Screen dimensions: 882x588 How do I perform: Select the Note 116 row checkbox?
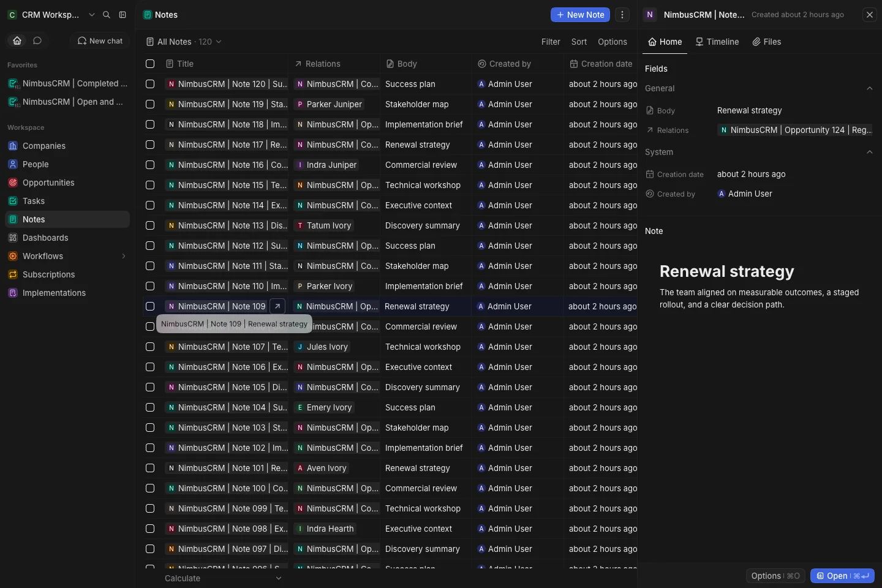150,165
